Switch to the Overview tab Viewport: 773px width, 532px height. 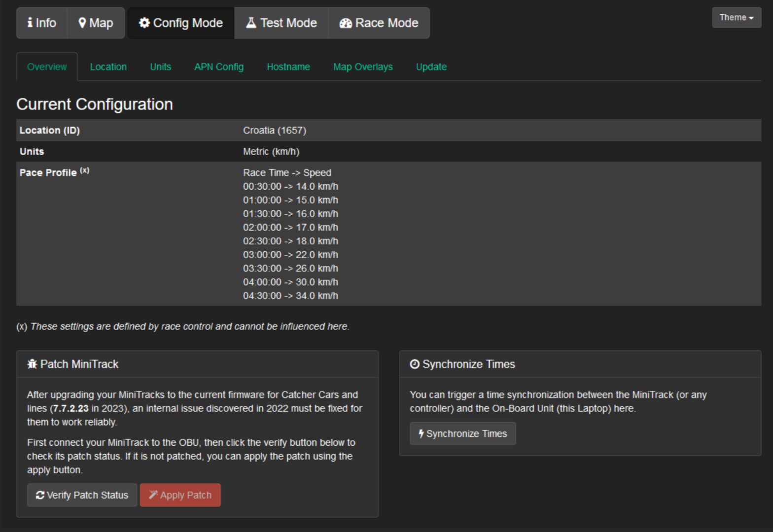(x=47, y=67)
